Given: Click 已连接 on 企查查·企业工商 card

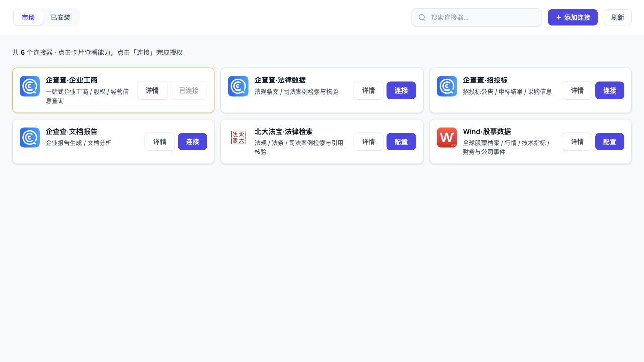Looking at the screenshot, I should point(189,90).
